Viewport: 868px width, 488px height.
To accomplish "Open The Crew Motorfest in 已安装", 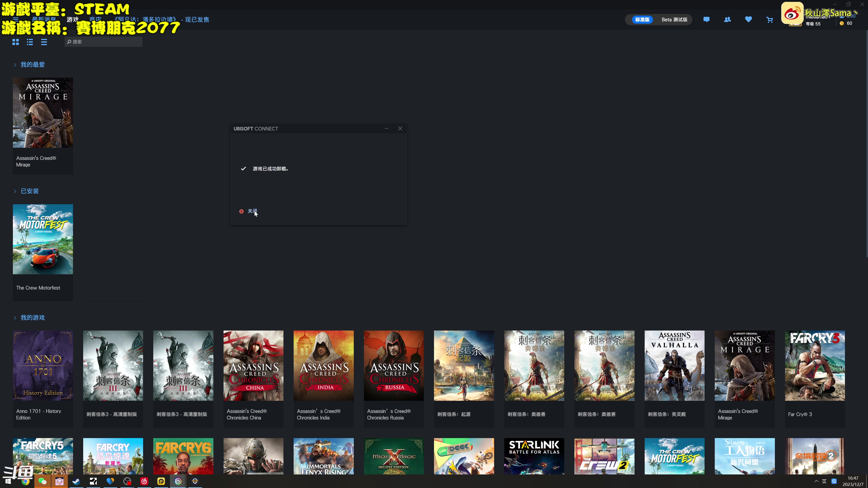I will pyautogui.click(x=43, y=253).
